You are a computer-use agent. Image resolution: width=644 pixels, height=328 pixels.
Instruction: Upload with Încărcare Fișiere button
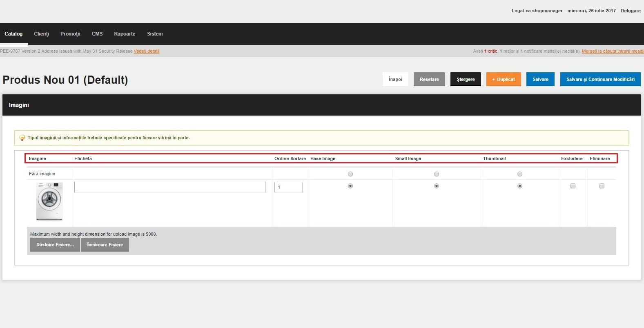[x=105, y=245]
